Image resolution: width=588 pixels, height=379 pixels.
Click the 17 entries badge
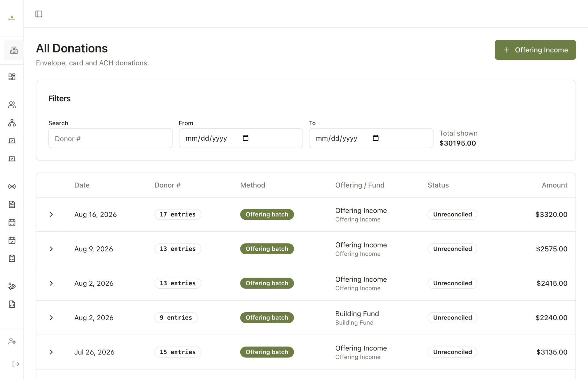click(x=178, y=214)
